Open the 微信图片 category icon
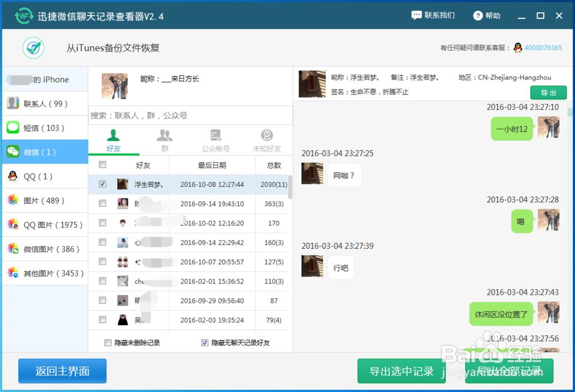 tap(13, 249)
